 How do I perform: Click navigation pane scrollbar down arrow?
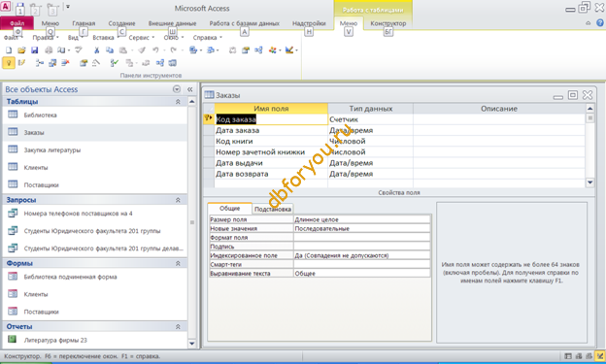(x=192, y=344)
